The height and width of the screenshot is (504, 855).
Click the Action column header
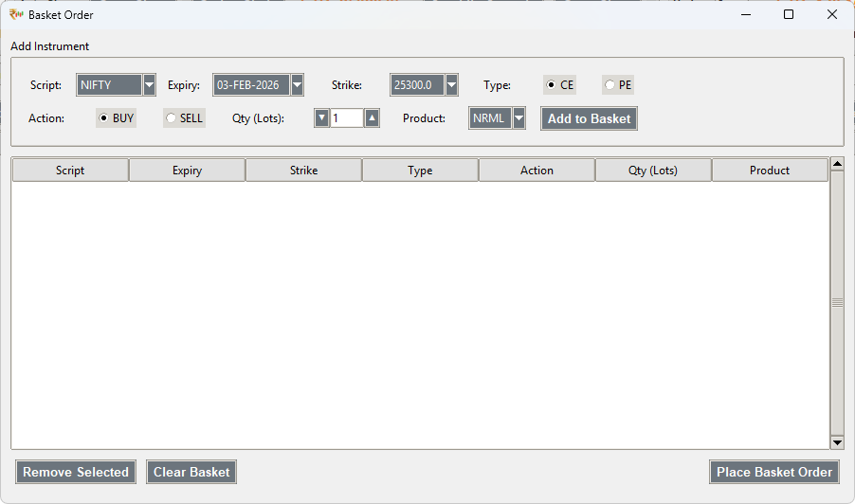(537, 170)
